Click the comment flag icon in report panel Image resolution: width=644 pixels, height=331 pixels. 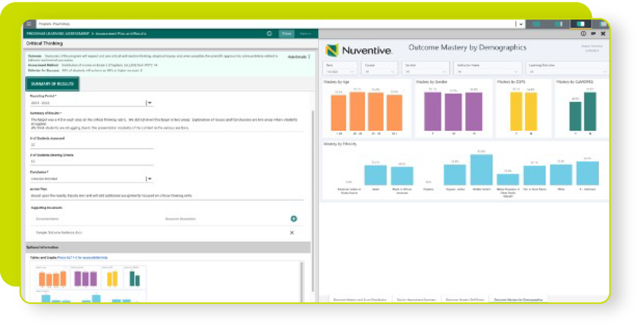click(593, 34)
